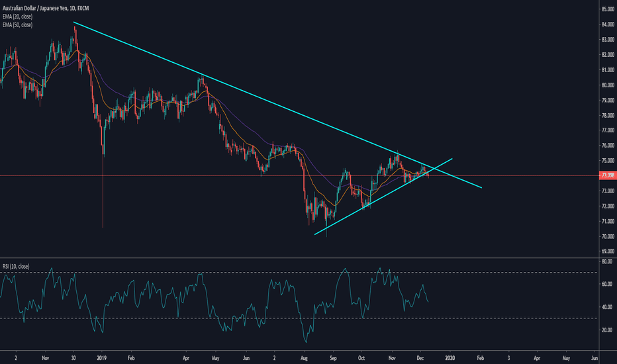Click the Dec label on time axis

420,358
